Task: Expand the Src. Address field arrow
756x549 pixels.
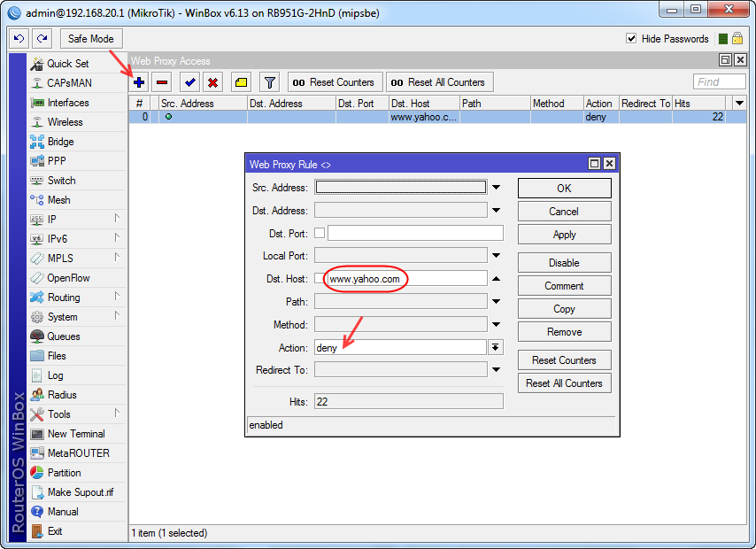Action: (496, 187)
